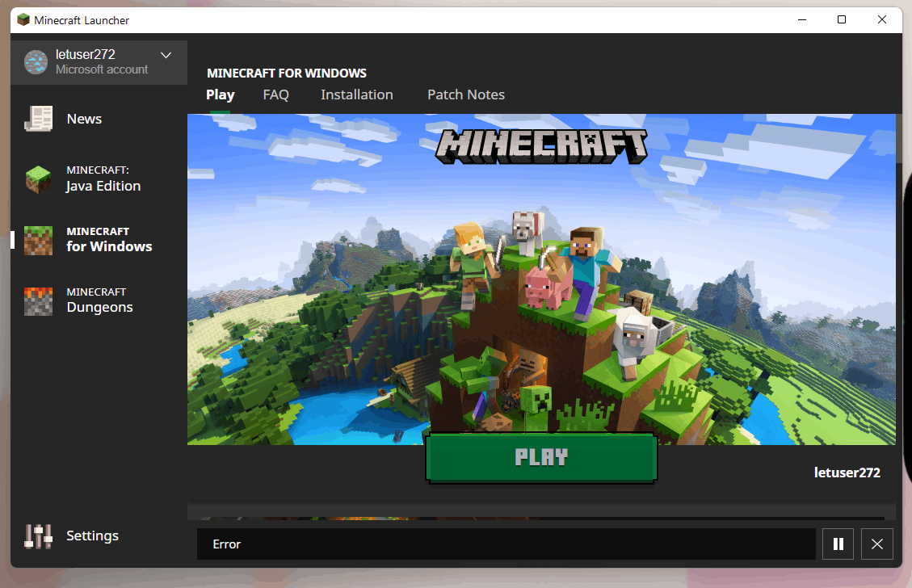912x588 pixels.
Task: Select the "for Windows" sidebar label
Action: click(x=109, y=246)
